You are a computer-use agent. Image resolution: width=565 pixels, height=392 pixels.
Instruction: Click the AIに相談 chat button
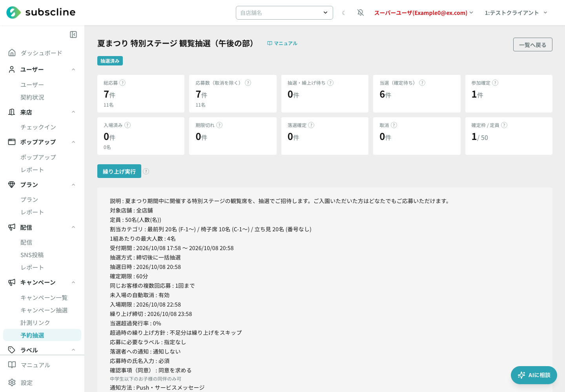[534, 375]
